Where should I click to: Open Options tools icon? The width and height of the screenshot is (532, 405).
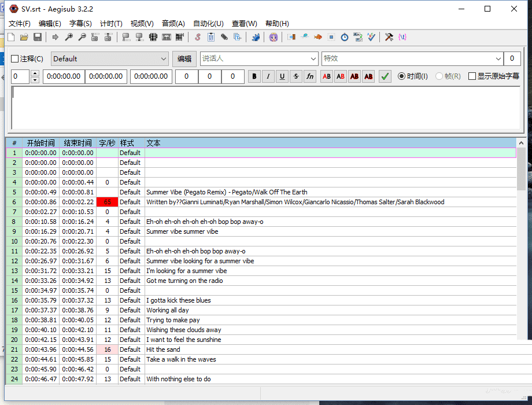tap(389, 37)
